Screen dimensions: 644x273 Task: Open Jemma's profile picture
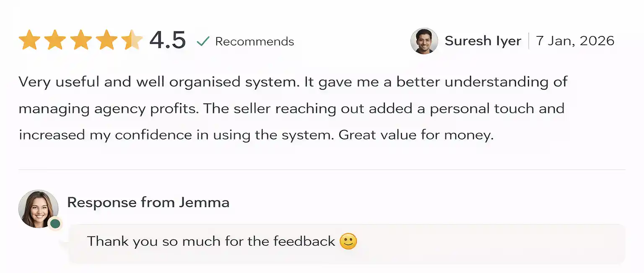(38, 209)
